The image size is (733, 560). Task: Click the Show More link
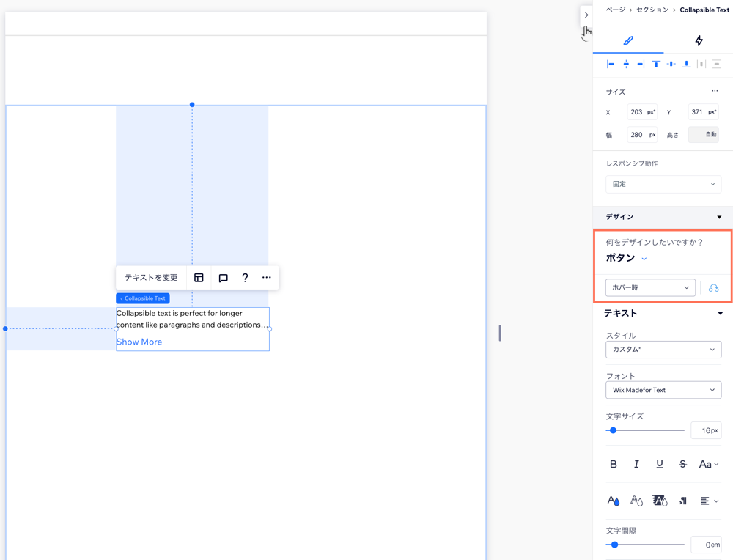pos(139,342)
